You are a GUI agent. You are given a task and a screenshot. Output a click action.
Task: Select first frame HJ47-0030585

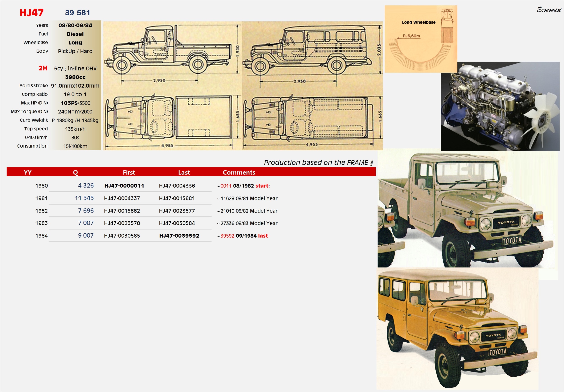click(x=122, y=235)
